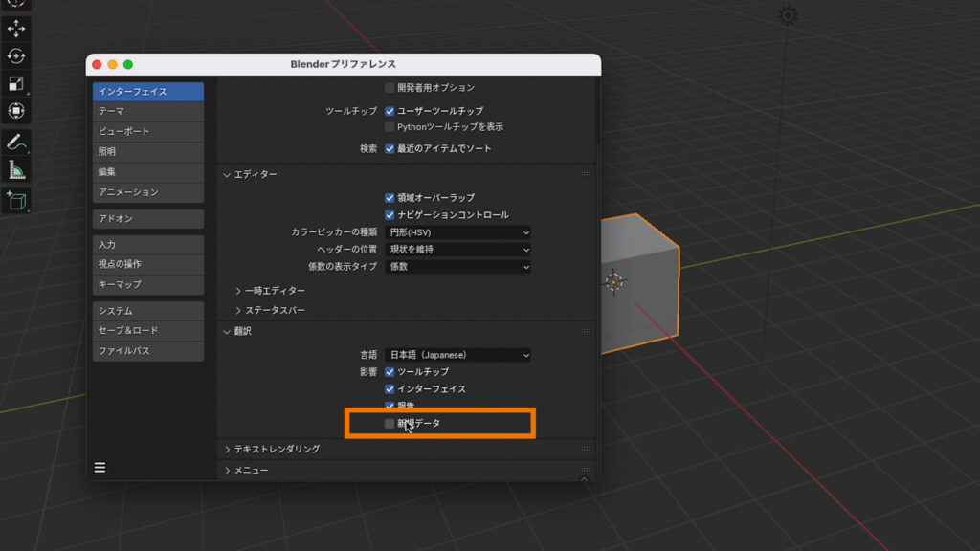Go to the 視点の操作 preferences tab

148,264
